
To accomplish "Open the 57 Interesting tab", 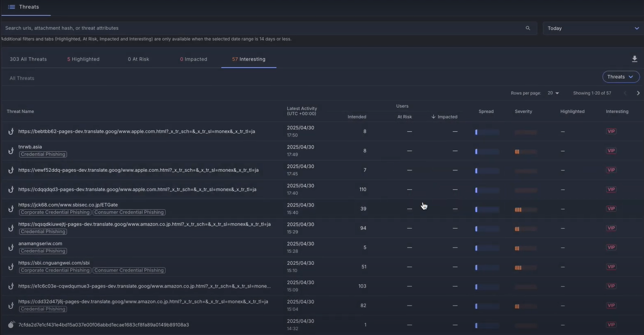I will pos(248,59).
